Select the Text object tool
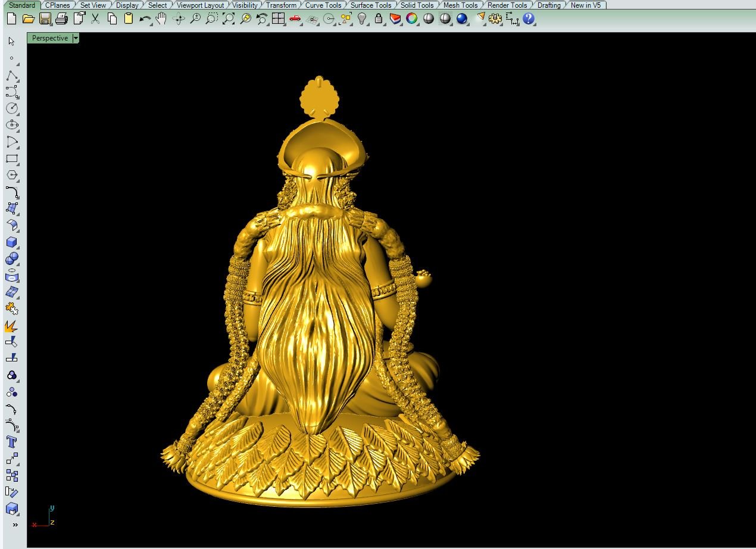The width and height of the screenshot is (756, 549). click(x=11, y=442)
